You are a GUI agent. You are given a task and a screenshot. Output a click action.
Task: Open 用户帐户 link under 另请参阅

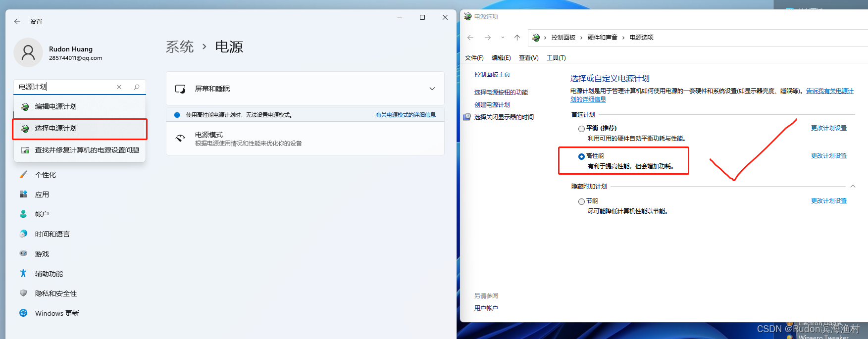point(486,308)
